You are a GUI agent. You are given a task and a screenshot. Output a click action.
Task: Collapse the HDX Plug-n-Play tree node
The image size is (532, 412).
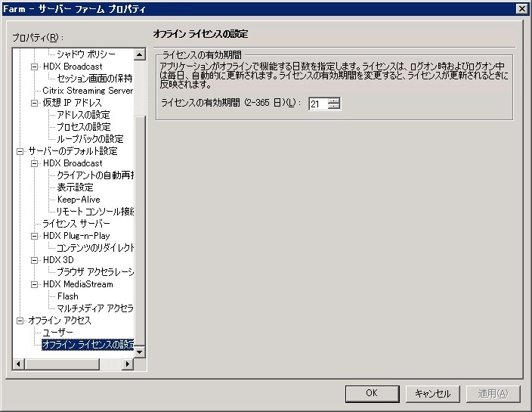(x=35, y=236)
